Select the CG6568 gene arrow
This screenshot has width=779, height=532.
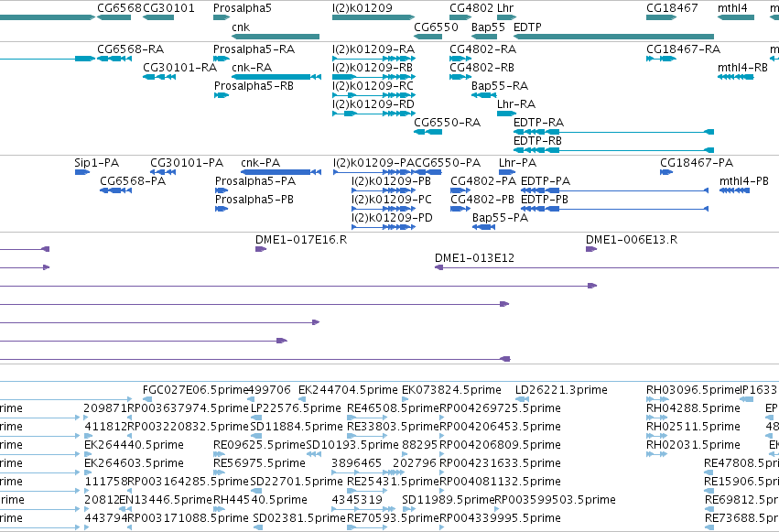point(114,17)
